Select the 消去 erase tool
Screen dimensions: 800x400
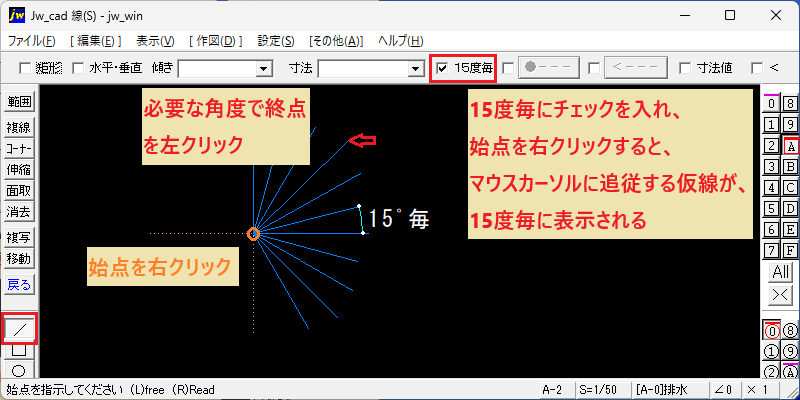pyautogui.click(x=19, y=212)
